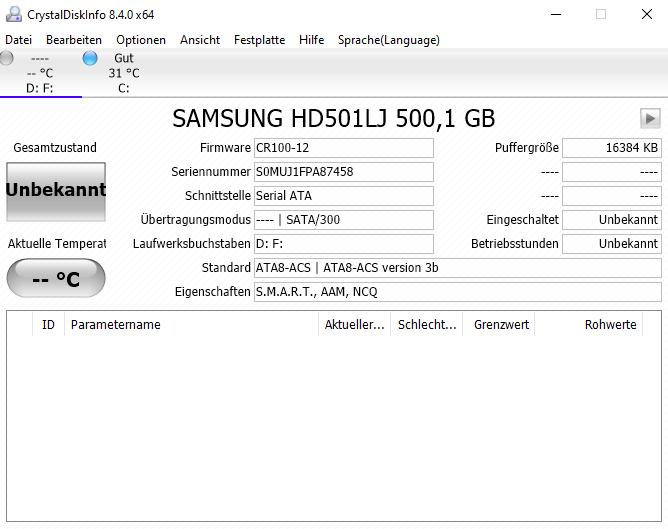Image resolution: width=668 pixels, height=529 pixels.
Task: Click the Aktuelle Temperatur label
Action: pos(57,244)
